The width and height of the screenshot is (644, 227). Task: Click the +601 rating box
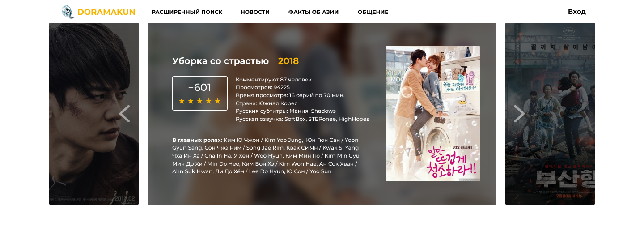click(x=200, y=93)
